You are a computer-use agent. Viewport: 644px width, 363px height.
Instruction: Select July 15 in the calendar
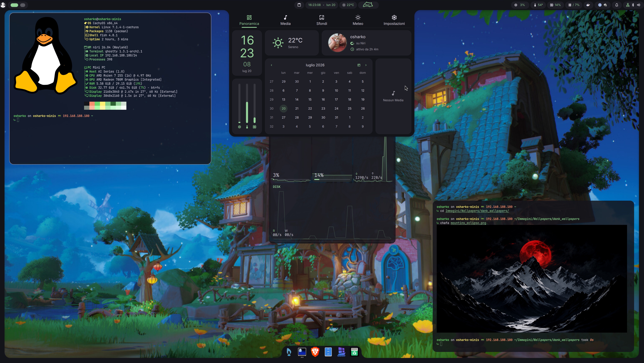pyautogui.click(x=310, y=99)
